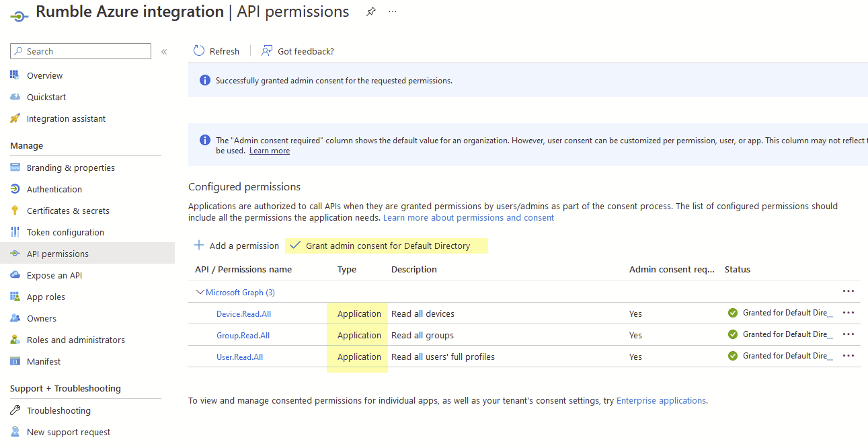Click the Add a permission button
Screen dimensions: 868x448
(x=236, y=246)
